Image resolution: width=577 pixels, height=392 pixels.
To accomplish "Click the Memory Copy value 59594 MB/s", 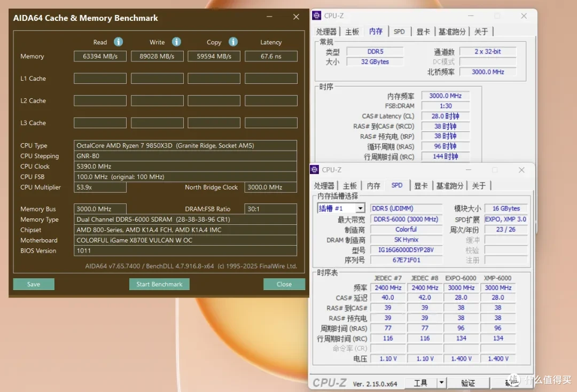I will coord(214,56).
